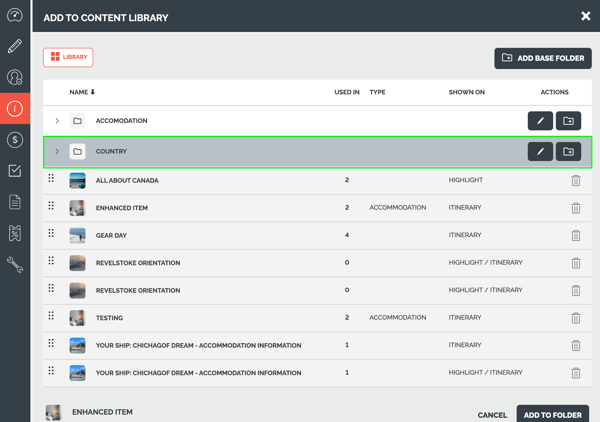
Task: Select the Revelstoke Orientation thumbnail, first one
Action: click(77, 263)
